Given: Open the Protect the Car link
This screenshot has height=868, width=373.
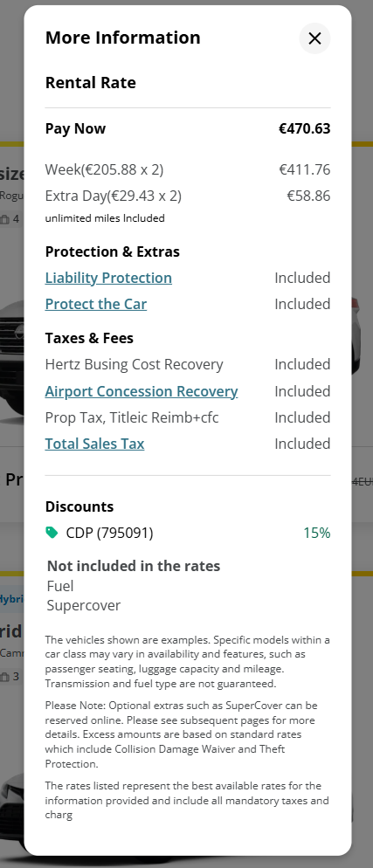Looking at the screenshot, I should click(96, 304).
